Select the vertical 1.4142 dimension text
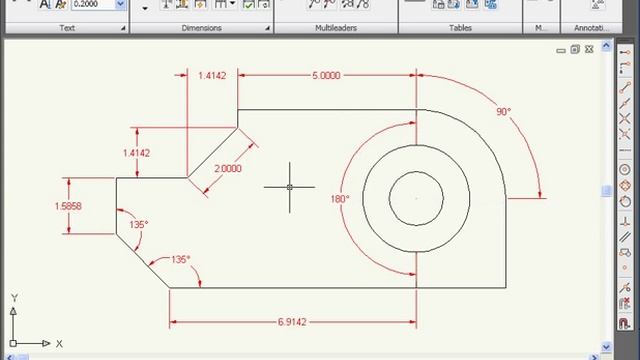The width and height of the screenshot is (640, 360). tap(136, 153)
